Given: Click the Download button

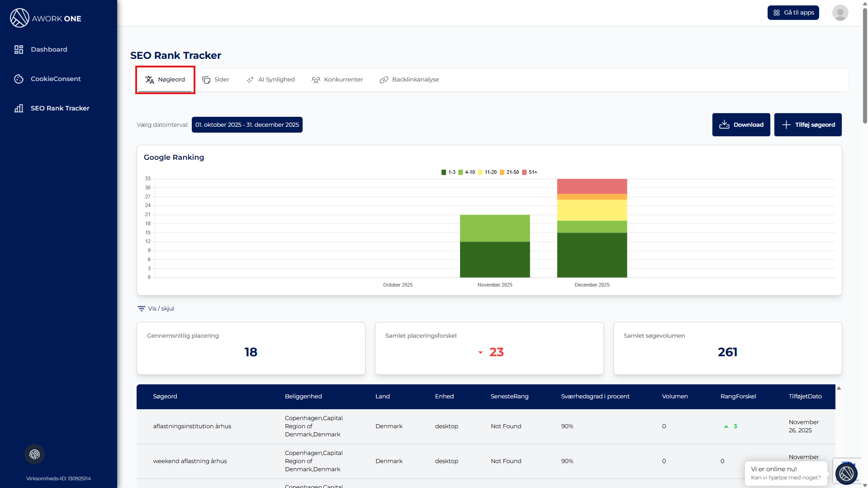Looking at the screenshot, I should click(741, 125).
